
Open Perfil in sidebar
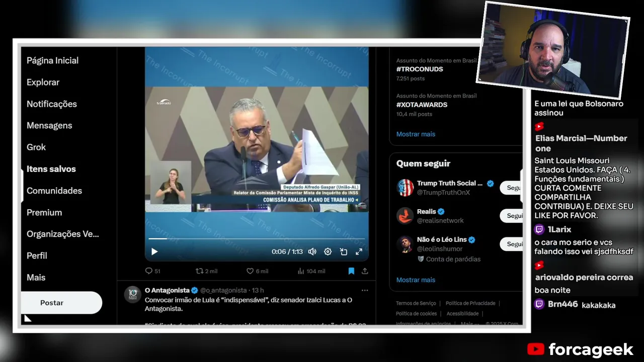point(37,255)
